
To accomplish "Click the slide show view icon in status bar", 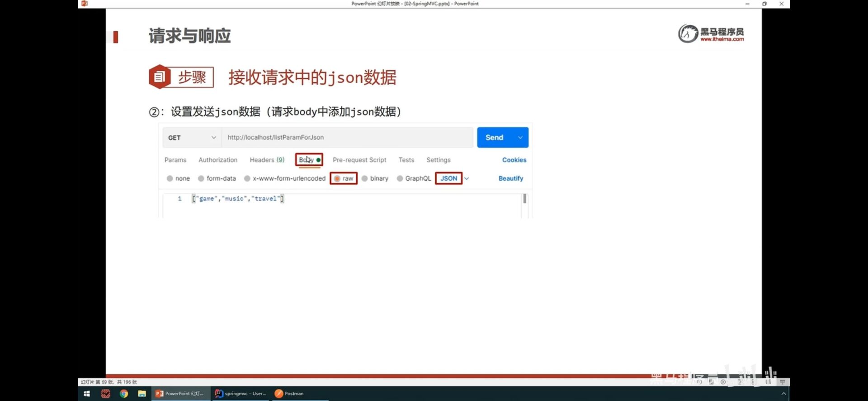I will coord(783,382).
